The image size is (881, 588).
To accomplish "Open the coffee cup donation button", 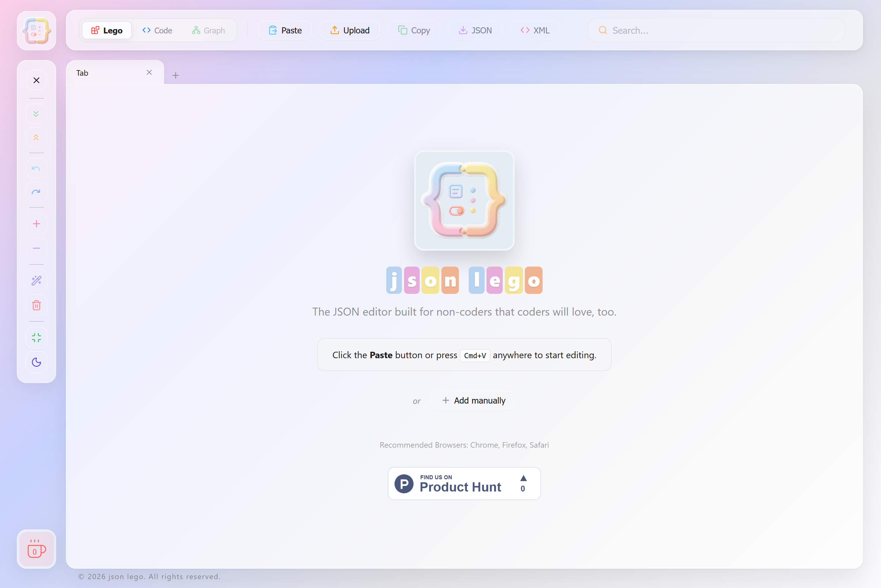I will [x=36, y=549].
